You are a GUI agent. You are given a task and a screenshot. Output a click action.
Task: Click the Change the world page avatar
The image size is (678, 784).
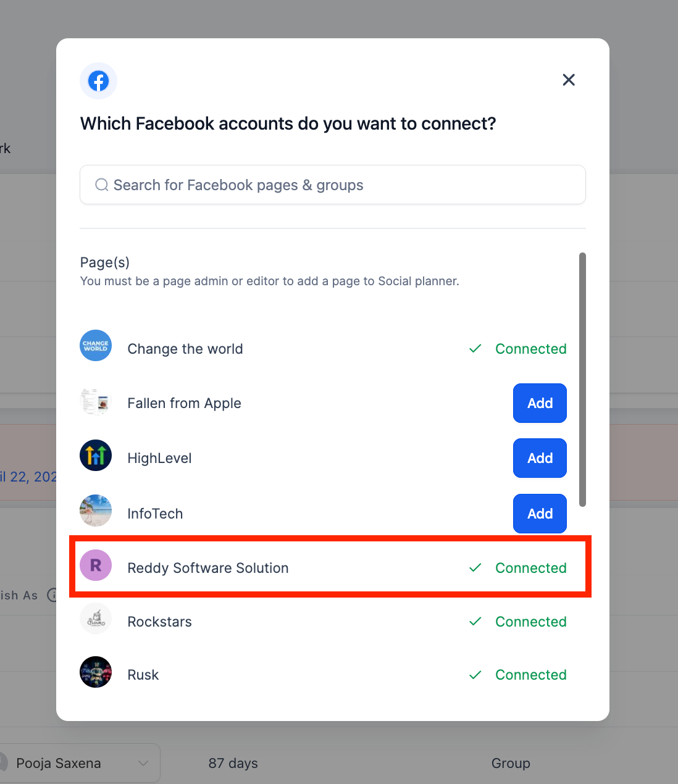point(96,346)
